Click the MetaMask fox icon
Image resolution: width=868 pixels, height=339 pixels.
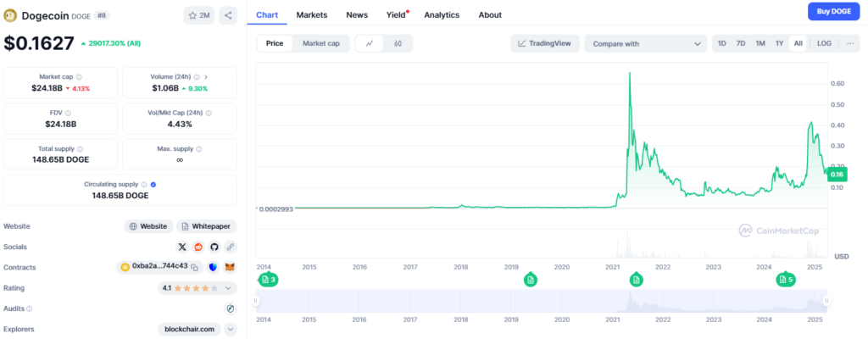coord(230,267)
